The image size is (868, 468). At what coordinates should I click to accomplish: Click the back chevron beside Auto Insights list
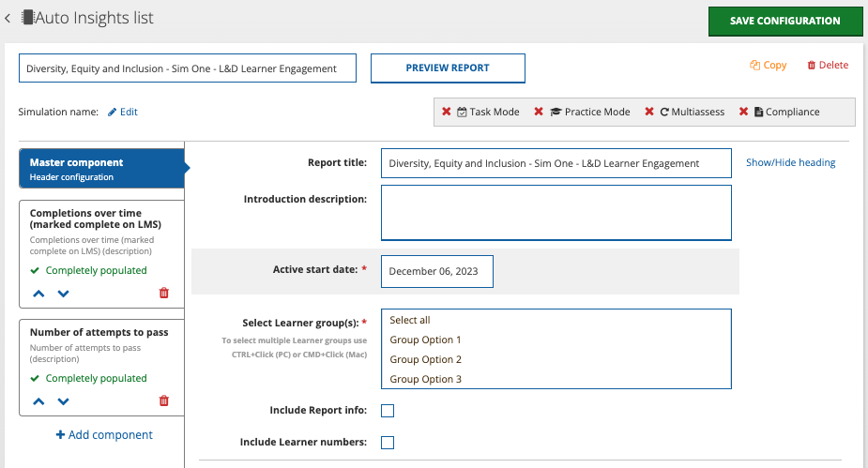point(8,19)
